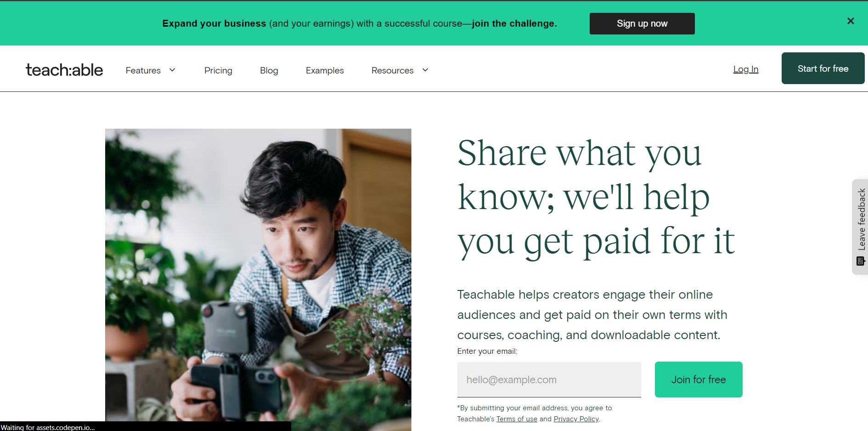
Task: Open the Blog link in navigation
Action: point(269,70)
